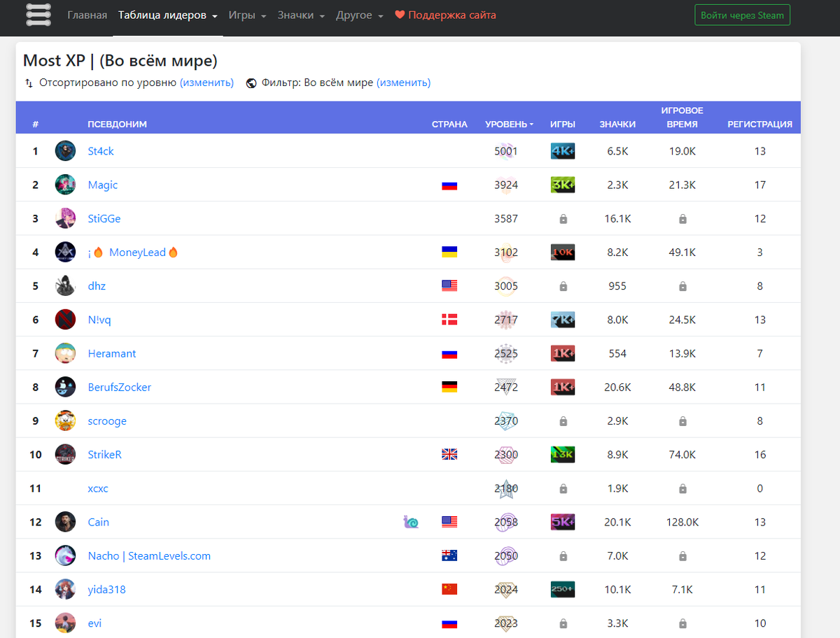The image size is (840, 638).
Task: Click the German flag beside BerufsZocker
Action: [x=449, y=387]
